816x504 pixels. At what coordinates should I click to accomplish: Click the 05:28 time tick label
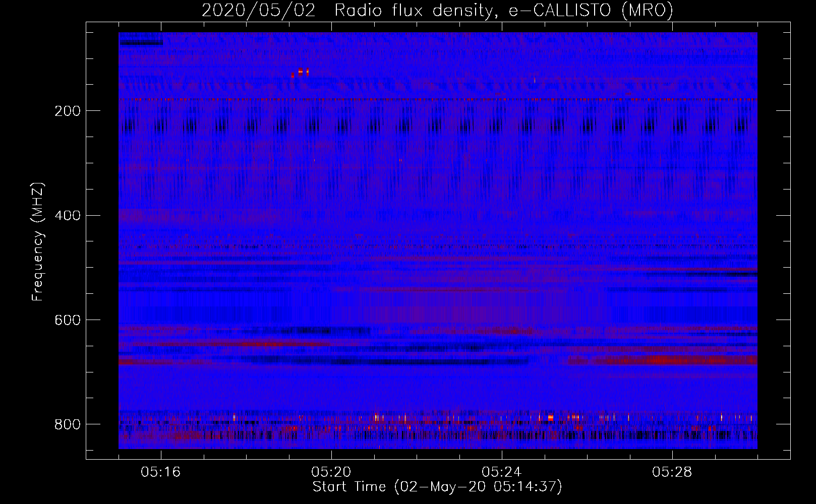click(672, 472)
